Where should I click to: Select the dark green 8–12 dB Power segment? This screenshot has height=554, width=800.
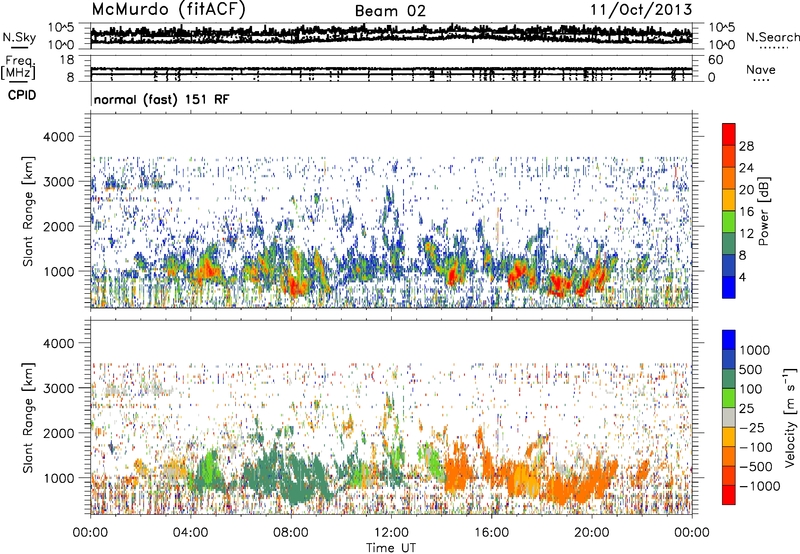point(729,244)
